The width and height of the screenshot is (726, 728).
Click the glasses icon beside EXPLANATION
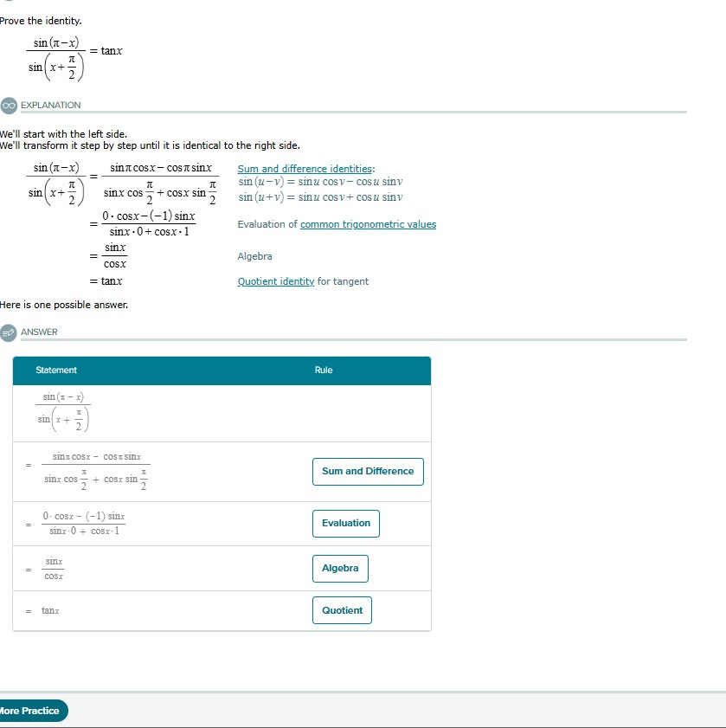tap(7, 105)
